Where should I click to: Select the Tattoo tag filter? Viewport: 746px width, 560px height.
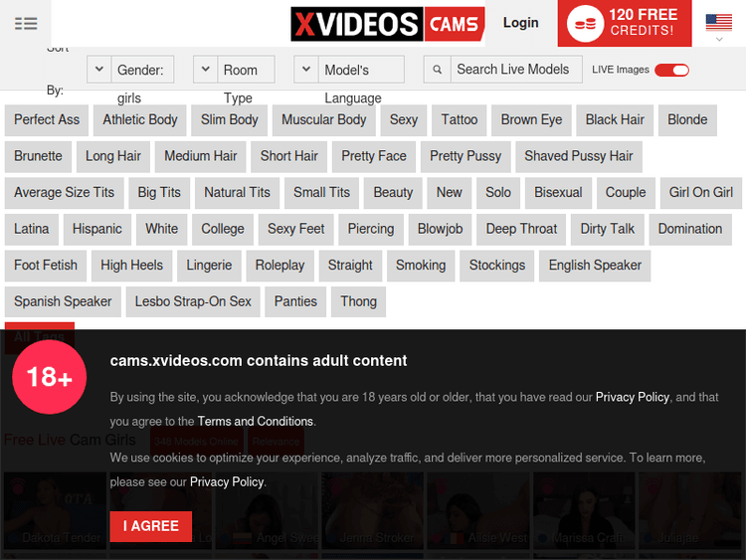(460, 119)
